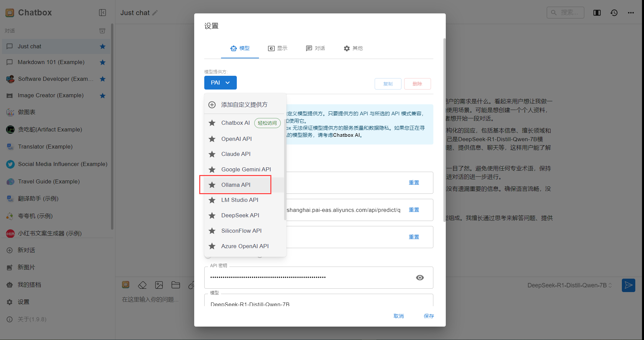Click the attach image icon
This screenshot has width=644, height=340.
pos(159,285)
